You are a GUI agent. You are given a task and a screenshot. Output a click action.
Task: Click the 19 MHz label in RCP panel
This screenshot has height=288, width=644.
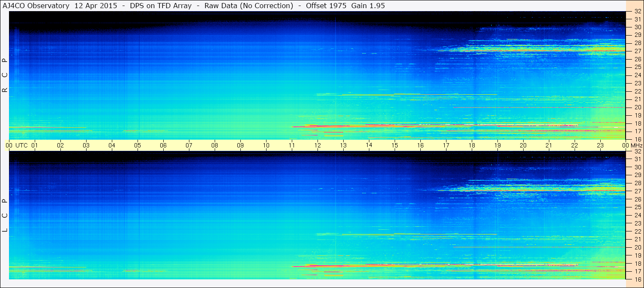[637, 115]
